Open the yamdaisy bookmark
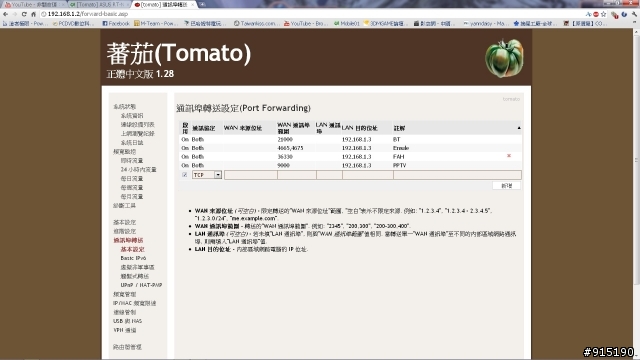The height and width of the screenshot is (360, 640). tap(486, 23)
